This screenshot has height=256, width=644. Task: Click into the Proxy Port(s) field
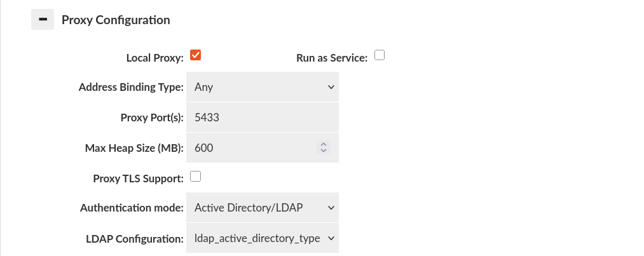coord(263,118)
